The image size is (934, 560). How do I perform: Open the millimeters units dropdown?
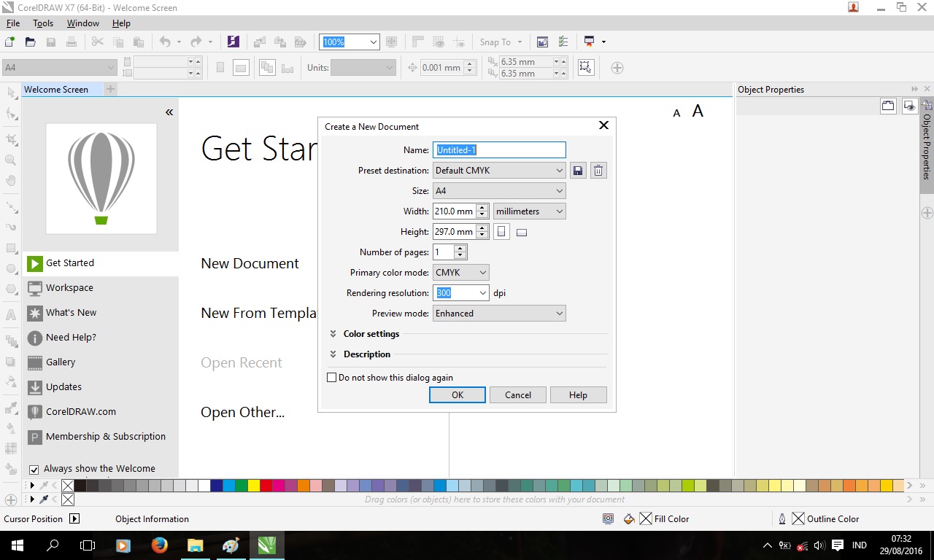530,211
